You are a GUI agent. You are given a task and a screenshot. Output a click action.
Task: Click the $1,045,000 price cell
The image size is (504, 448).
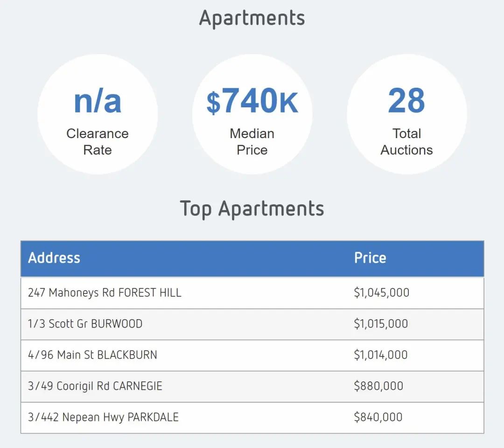(x=382, y=293)
